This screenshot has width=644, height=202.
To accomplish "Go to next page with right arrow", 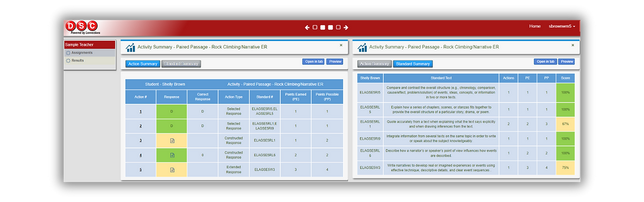I will [346, 27].
